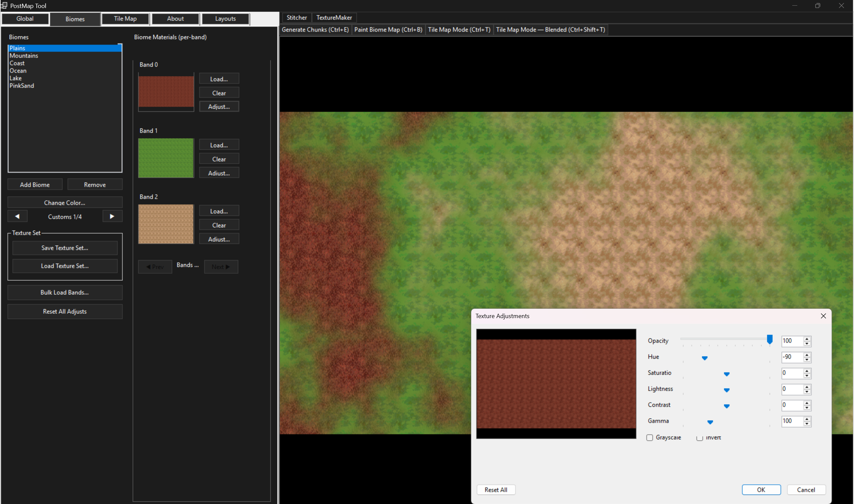Screen dimensions: 854x504
Task: Click the PostMap Tool app icon
Action: tap(4, 5)
